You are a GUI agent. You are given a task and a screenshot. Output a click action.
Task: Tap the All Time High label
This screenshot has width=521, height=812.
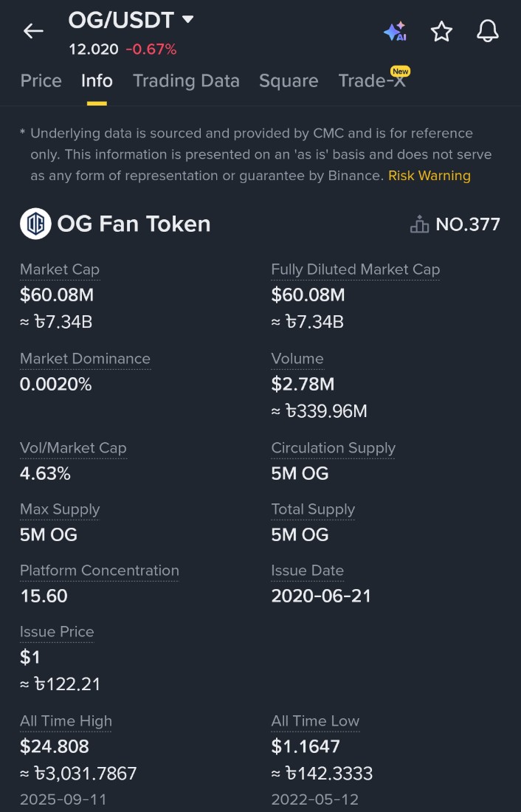(66, 721)
